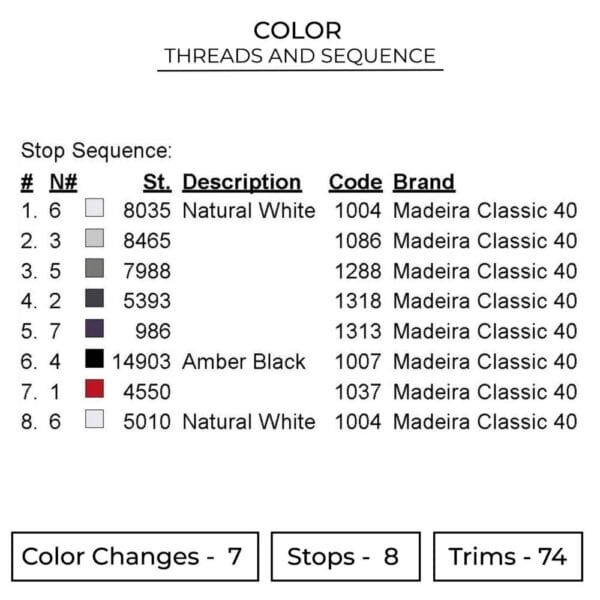The image size is (600, 600).
Task: Click the Code column header
Action: coord(355,182)
